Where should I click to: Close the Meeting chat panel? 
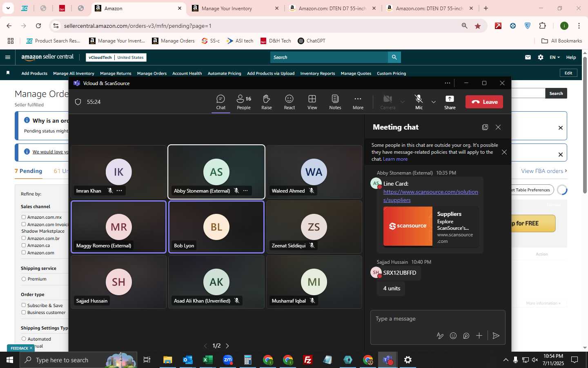(x=498, y=127)
